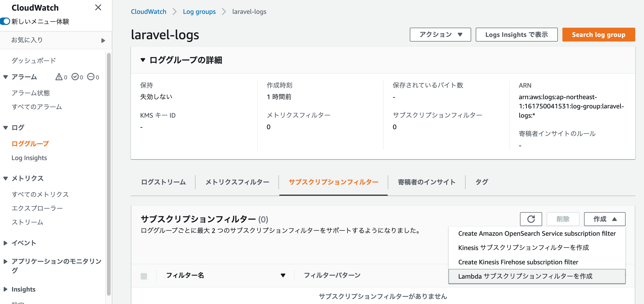Expand the イベント sidebar section

click(6, 243)
